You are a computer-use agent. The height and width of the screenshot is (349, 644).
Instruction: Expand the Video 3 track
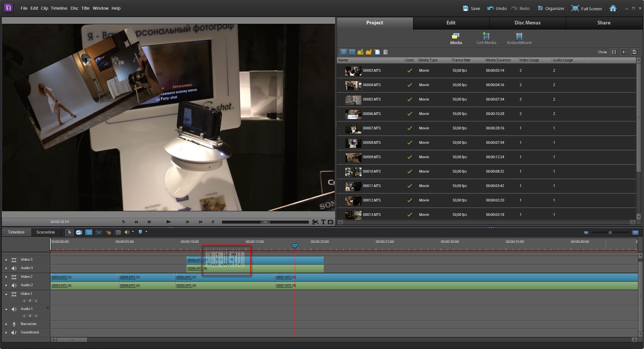[x=6, y=260]
